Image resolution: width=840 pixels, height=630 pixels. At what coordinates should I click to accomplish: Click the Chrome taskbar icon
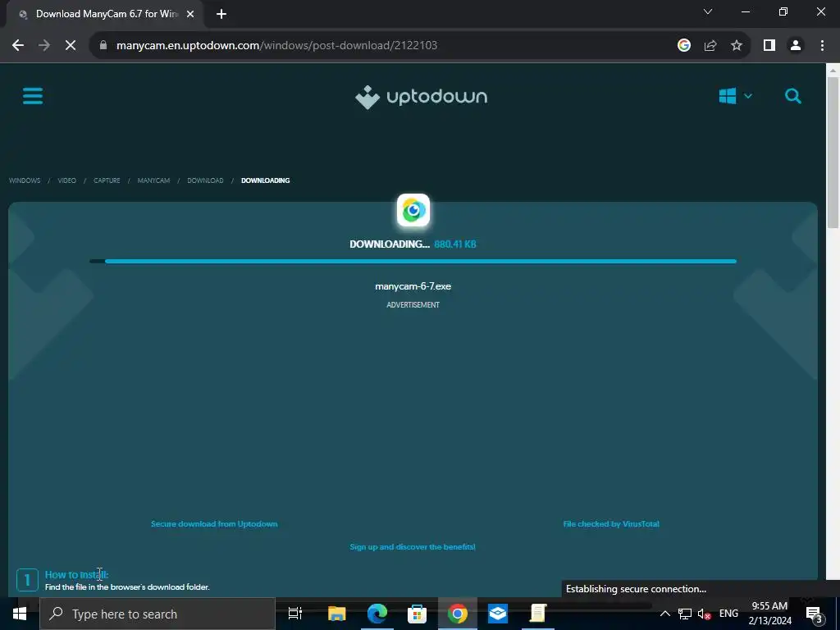458,614
